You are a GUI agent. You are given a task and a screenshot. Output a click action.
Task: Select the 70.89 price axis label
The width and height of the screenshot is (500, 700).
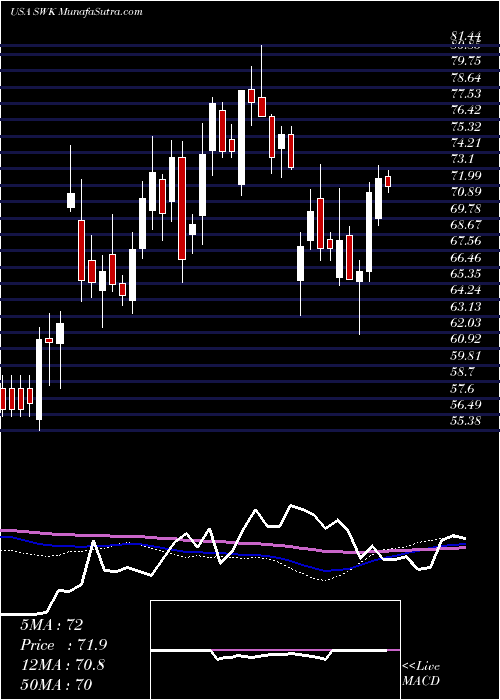(x=465, y=192)
